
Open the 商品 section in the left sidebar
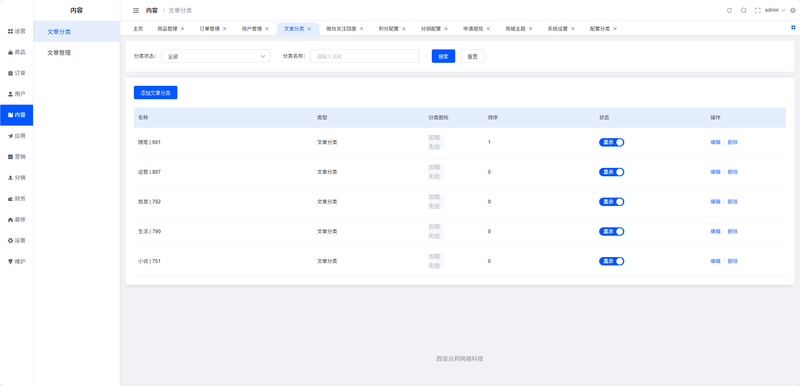pyautogui.click(x=16, y=52)
